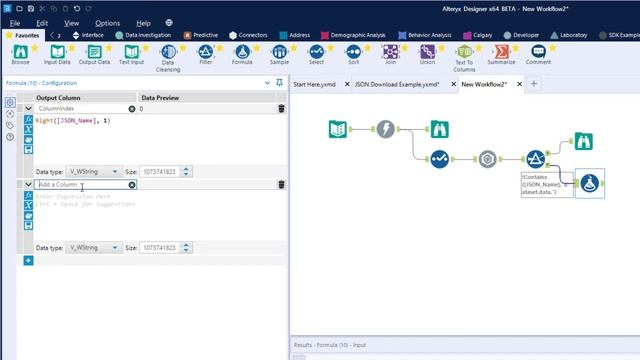Switch to Start Here.yxmd tab
Viewport: 640px width, 360px height.
tap(314, 84)
